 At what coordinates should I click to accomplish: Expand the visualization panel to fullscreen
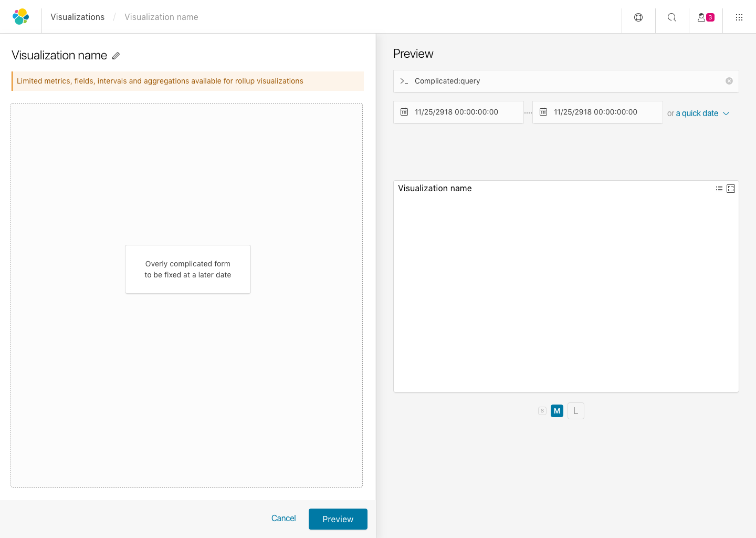click(731, 189)
